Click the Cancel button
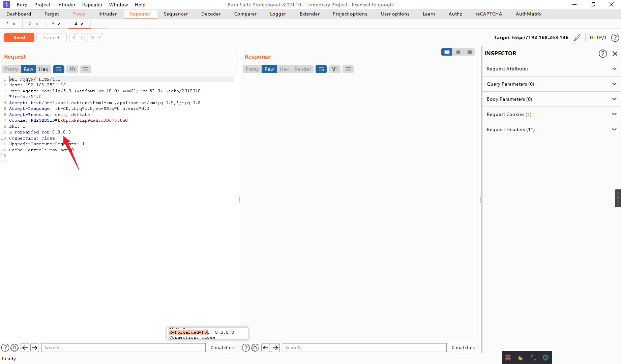Viewport: 621px width, 364px height. point(51,37)
